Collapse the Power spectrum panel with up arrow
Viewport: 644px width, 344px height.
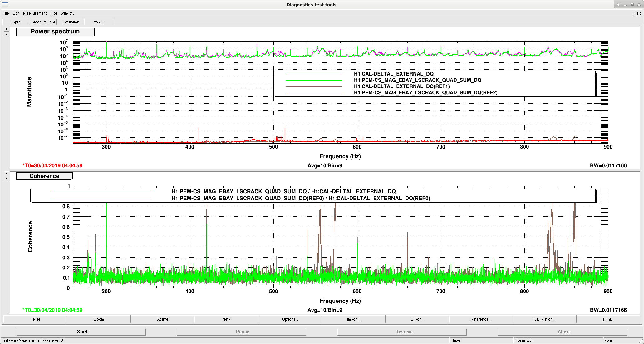[x=7, y=34]
